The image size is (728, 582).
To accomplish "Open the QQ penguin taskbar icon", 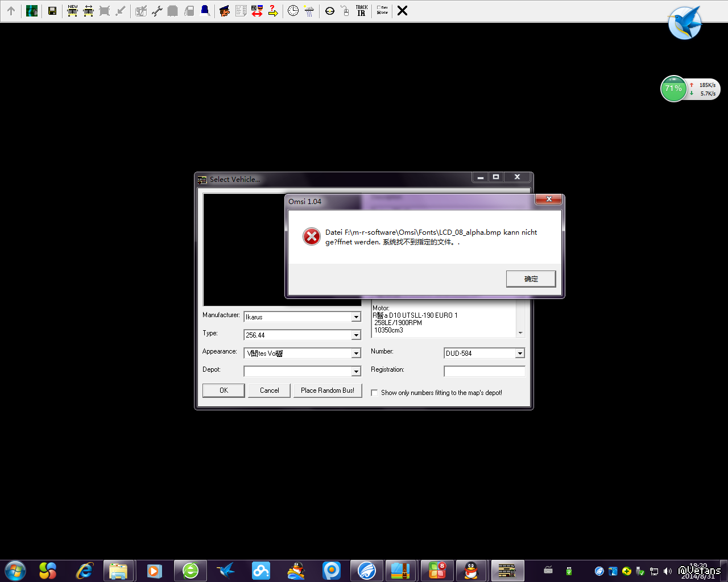I will (471, 570).
